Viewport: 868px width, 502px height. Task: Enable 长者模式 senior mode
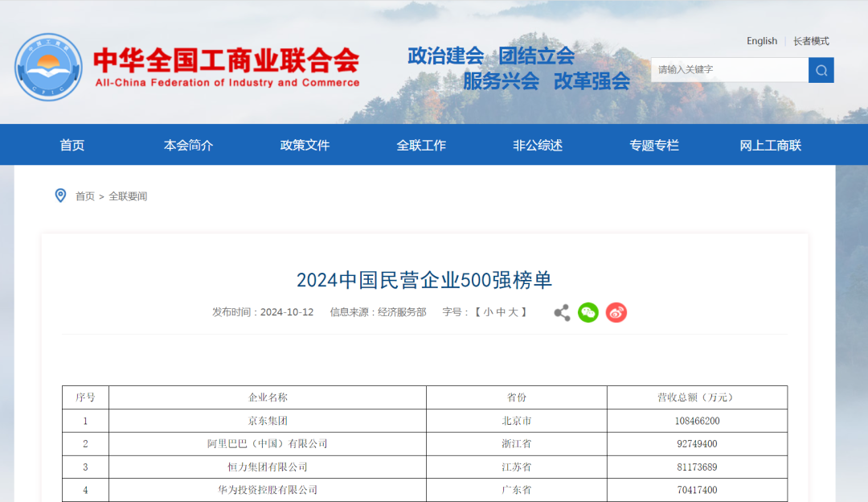point(811,41)
